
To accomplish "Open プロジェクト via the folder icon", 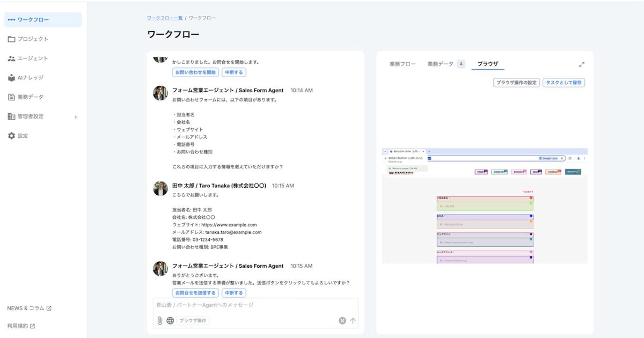I will (x=11, y=39).
